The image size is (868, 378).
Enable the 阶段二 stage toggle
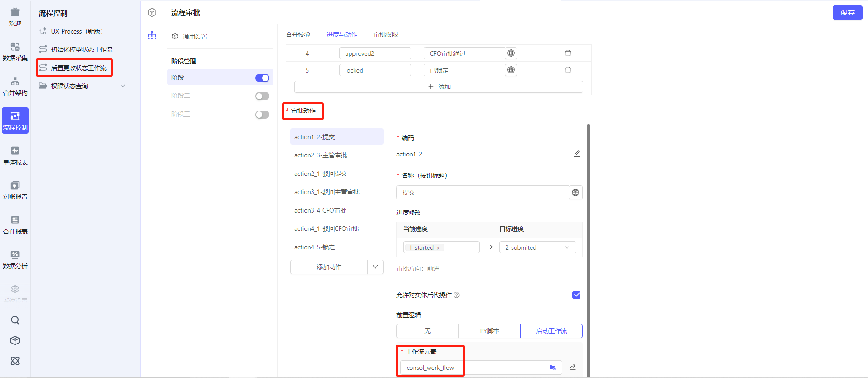point(262,96)
